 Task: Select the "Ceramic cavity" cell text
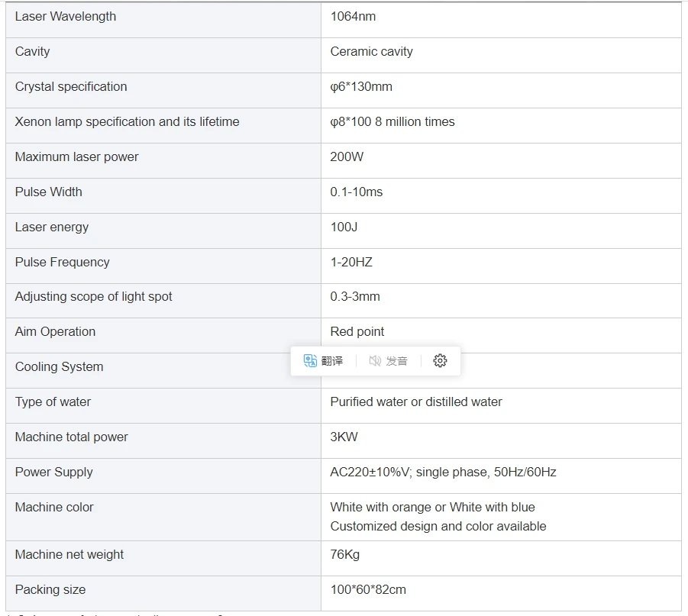tap(371, 52)
